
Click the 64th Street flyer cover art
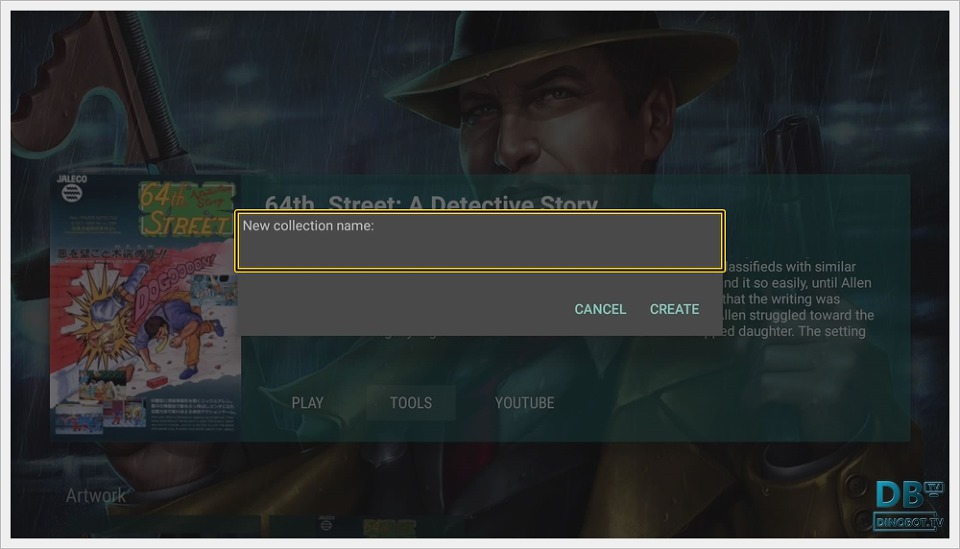(145, 306)
